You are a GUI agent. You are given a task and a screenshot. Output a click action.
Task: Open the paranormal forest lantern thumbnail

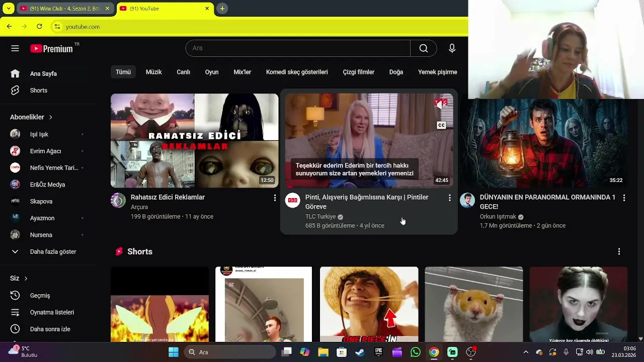(x=543, y=144)
